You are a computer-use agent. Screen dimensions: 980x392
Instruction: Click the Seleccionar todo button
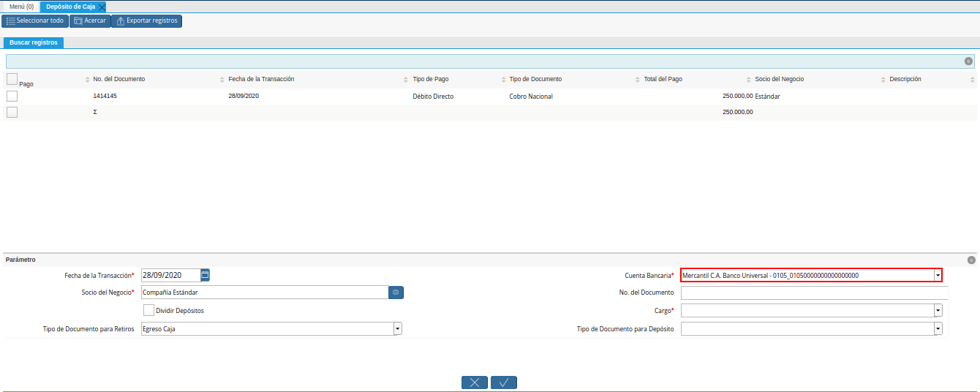pyautogui.click(x=35, y=20)
